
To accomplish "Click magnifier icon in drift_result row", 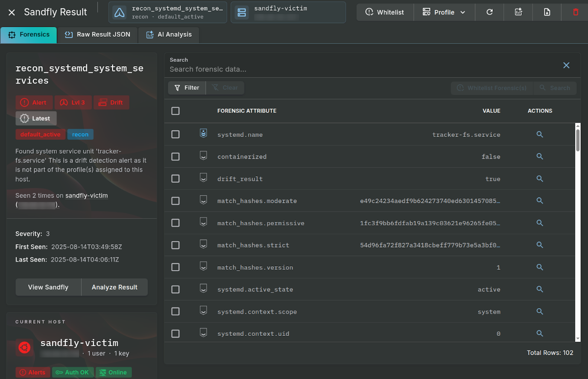I will [540, 178].
